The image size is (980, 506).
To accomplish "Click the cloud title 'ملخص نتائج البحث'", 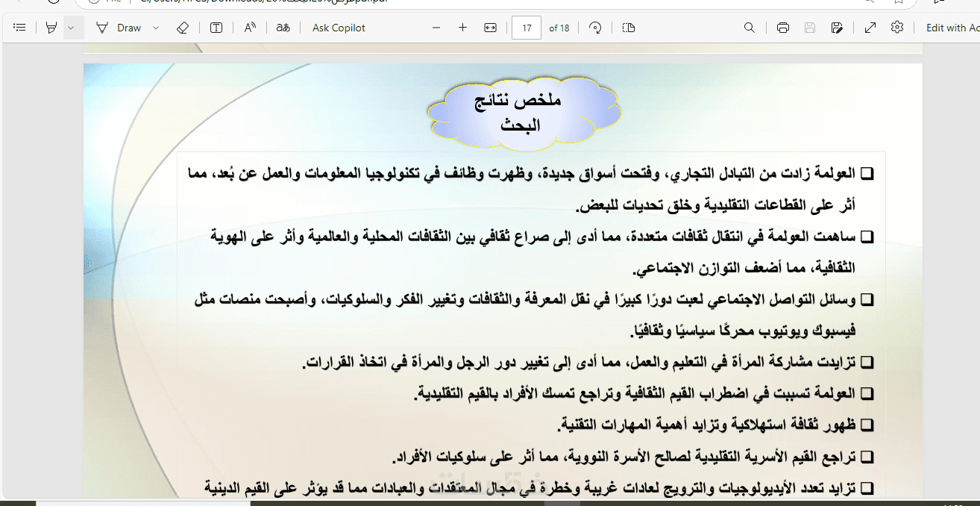I will [520, 112].
